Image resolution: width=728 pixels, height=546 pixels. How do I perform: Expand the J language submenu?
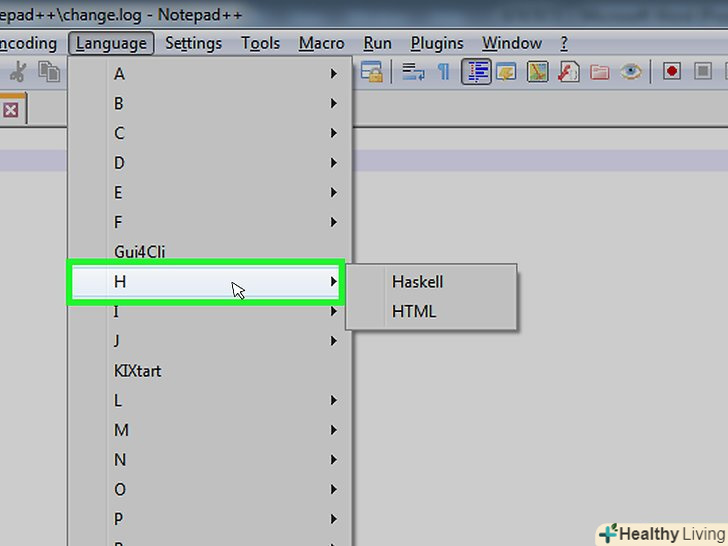click(210, 341)
